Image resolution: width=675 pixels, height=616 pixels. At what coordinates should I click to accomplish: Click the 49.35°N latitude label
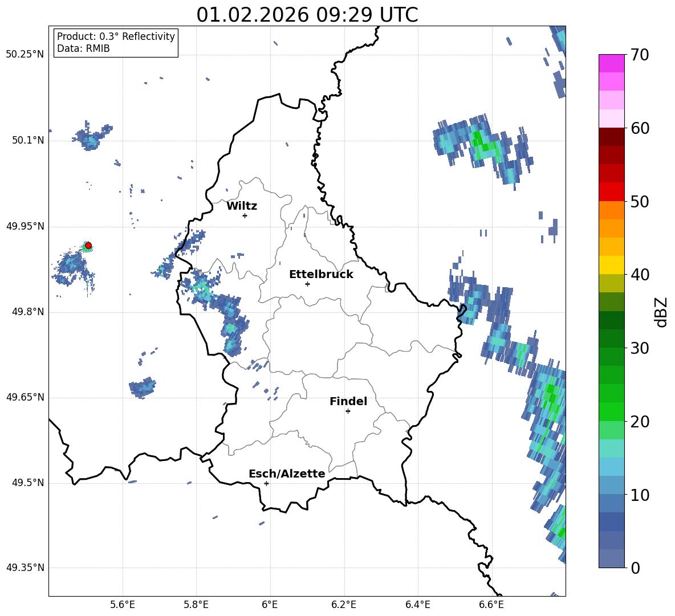(25, 568)
